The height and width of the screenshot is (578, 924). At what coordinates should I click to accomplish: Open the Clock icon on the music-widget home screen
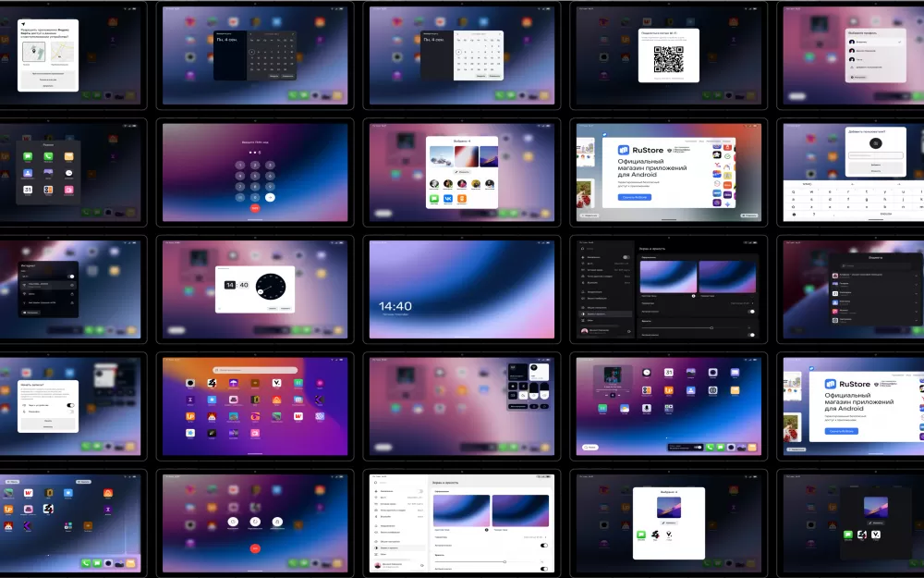647,373
